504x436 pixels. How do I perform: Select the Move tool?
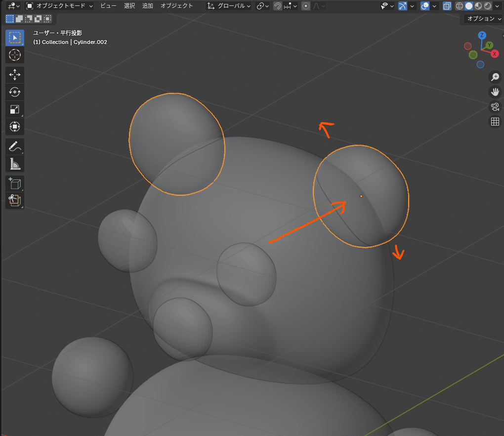pos(14,75)
